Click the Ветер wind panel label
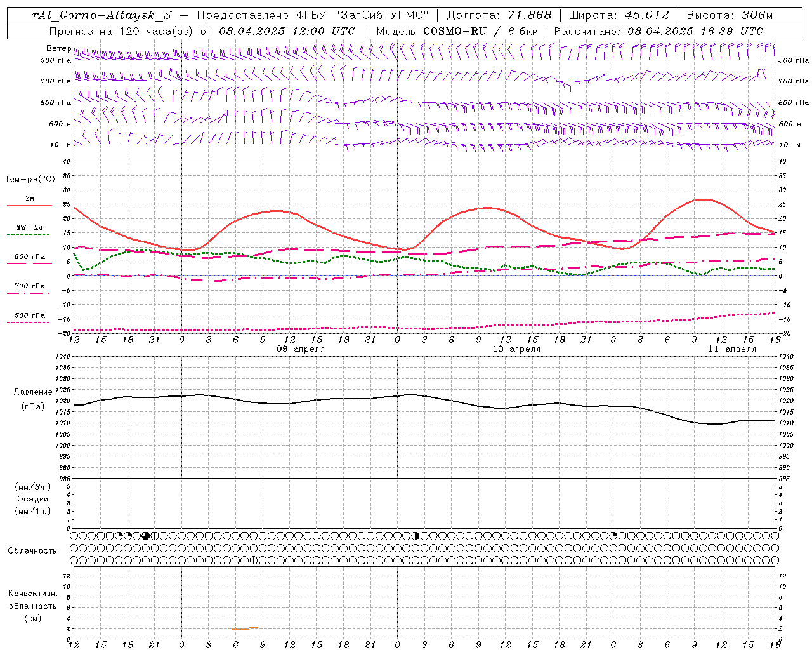 tap(58, 48)
